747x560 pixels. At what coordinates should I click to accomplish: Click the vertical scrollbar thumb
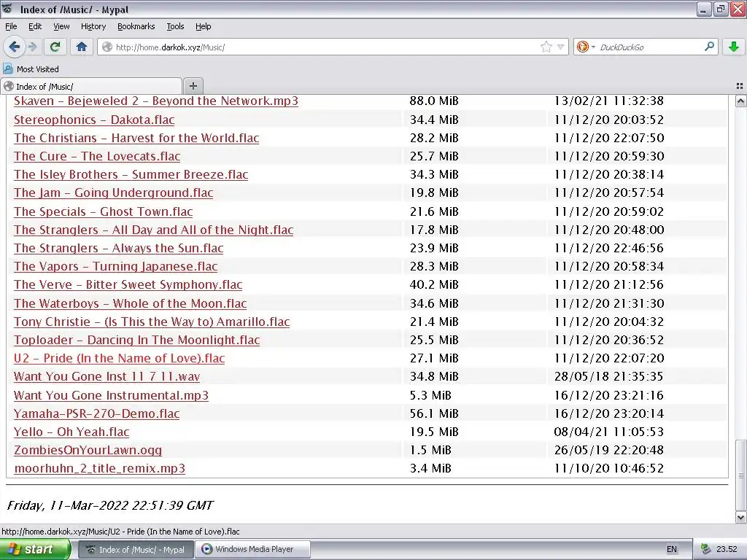click(x=740, y=475)
